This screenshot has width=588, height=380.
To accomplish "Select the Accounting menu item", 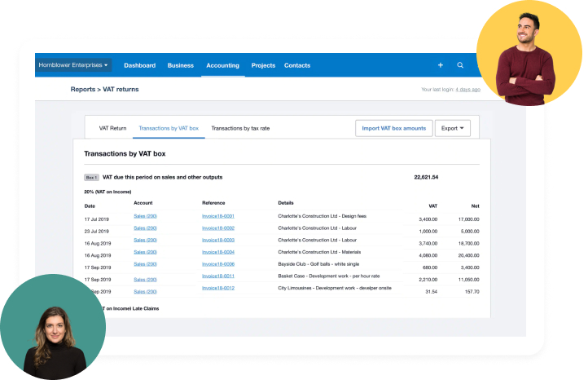I will 222,65.
